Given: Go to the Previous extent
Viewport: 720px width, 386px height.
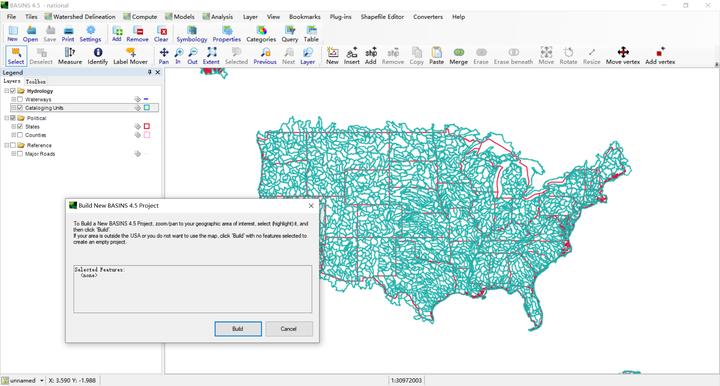Looking at the screenshot, I should click(265, 56).
